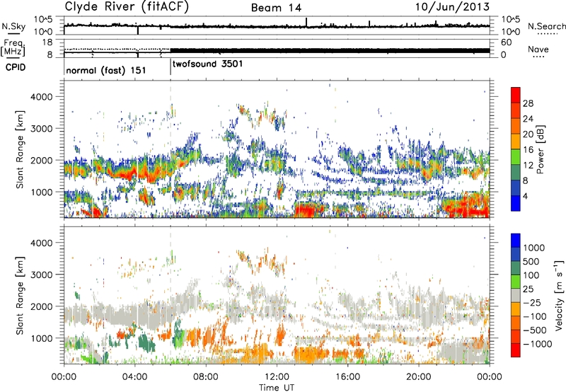
Task: Click the 'twofsound 3501' mode label
Action: [x=207, y=64]
